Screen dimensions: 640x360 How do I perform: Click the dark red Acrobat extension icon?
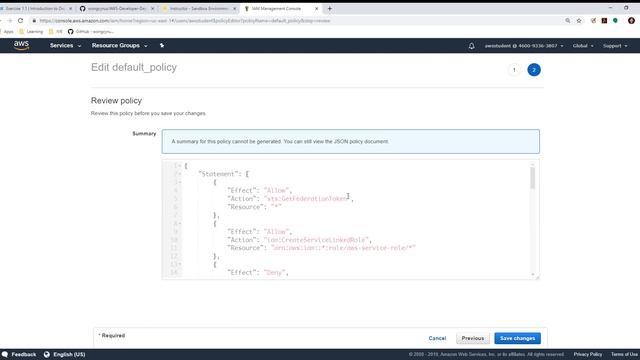point(604,20)
